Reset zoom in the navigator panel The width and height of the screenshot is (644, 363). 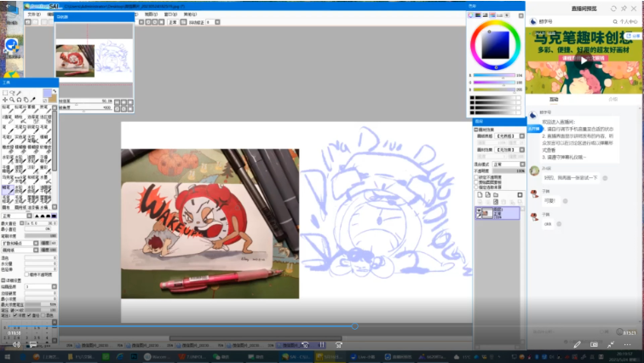tap(130, 102)
